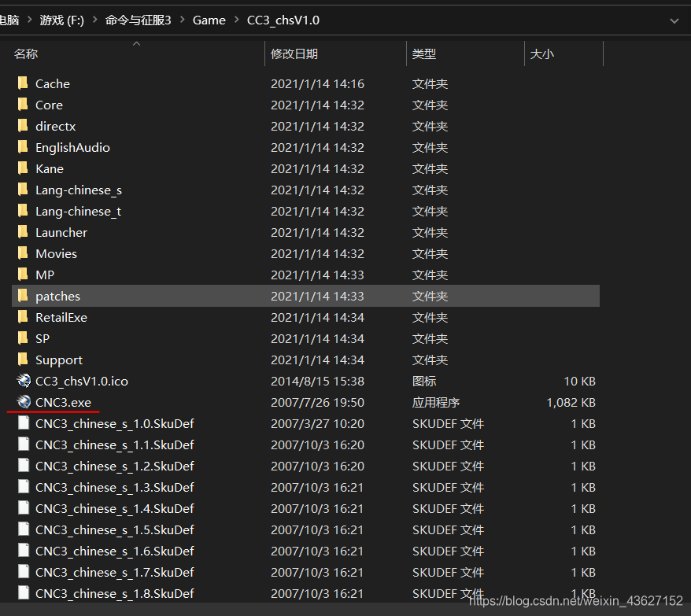Select the RetailExe folder name
The image size is (691, 616).
[61, 317]
